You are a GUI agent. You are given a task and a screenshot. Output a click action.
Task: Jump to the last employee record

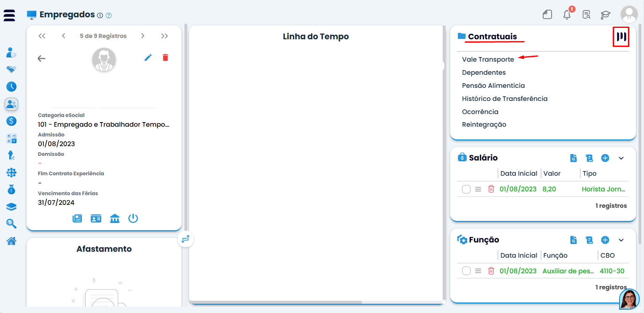(165, 36)
